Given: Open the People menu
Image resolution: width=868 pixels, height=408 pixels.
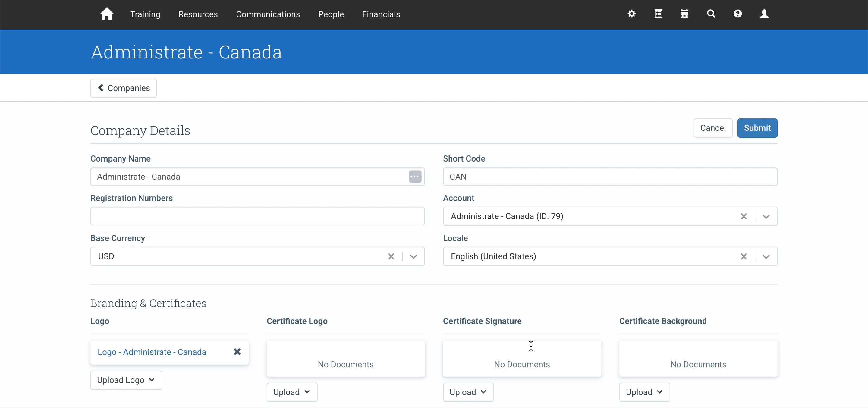Looking at the screenshot, I should pyautogui.click(x=331, y=14).
